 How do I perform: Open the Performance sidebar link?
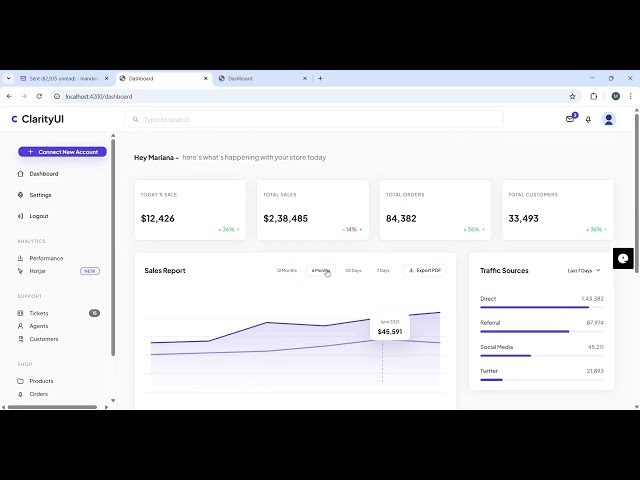point(46,258)
